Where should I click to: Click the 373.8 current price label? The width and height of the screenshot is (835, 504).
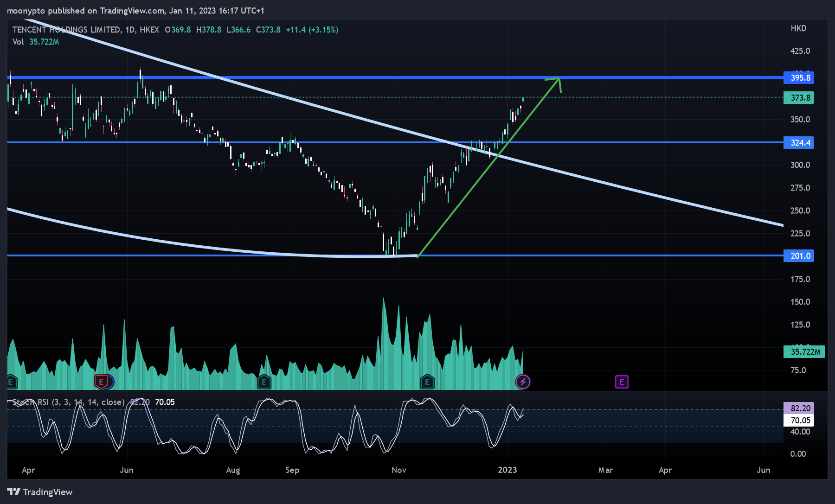click(x=799, y=98)
